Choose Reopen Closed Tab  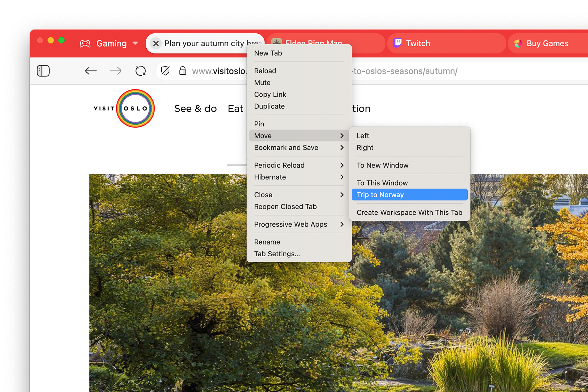point(299,207)
